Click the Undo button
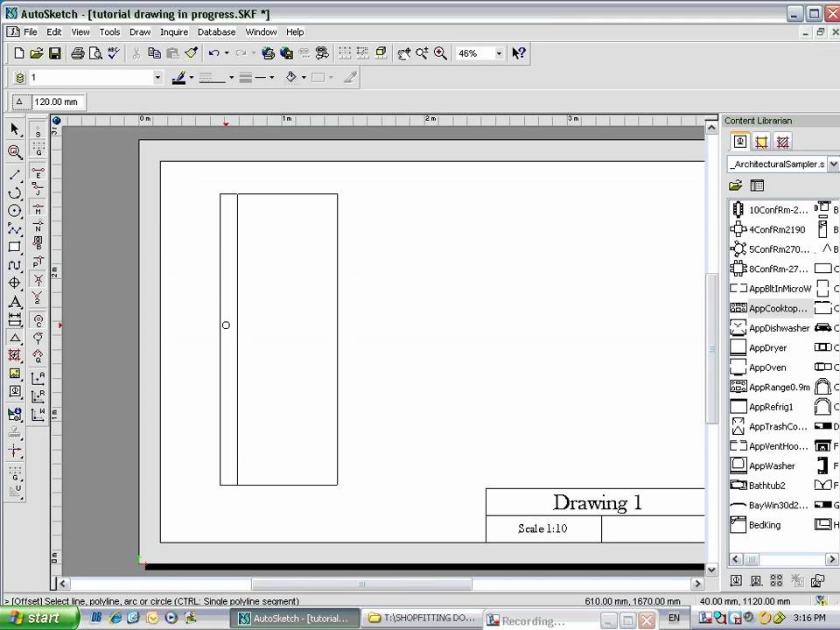The width and height of the screenshot is (840, 630). [213, 52]
